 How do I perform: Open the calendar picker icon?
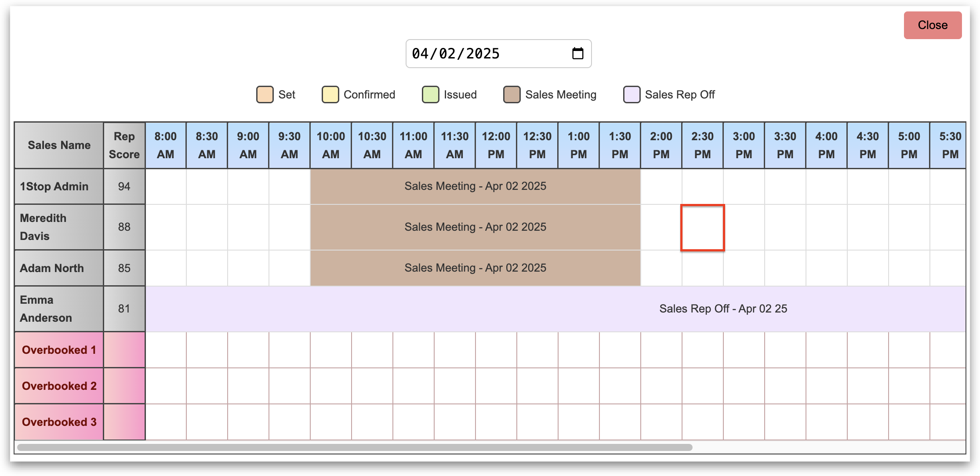pyautogui.click(x=577, y=54)
